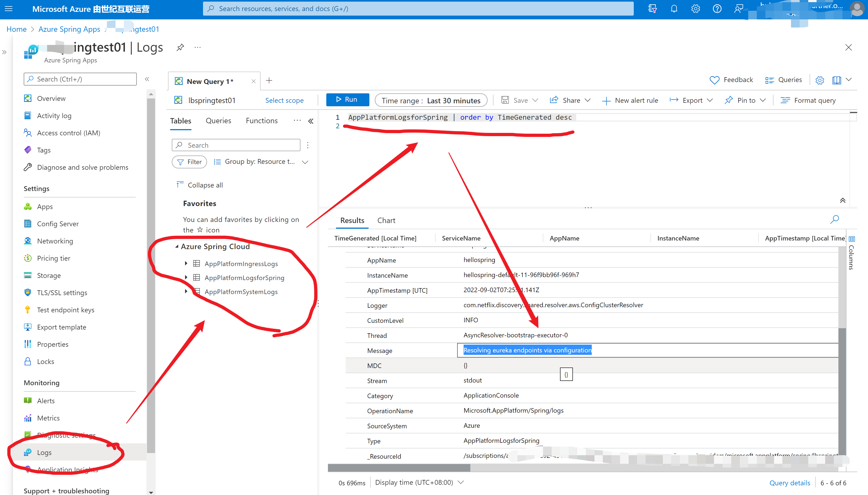Open the Columns panel in results
Viewport: 868px width, 495px height.
click(851, 253)
